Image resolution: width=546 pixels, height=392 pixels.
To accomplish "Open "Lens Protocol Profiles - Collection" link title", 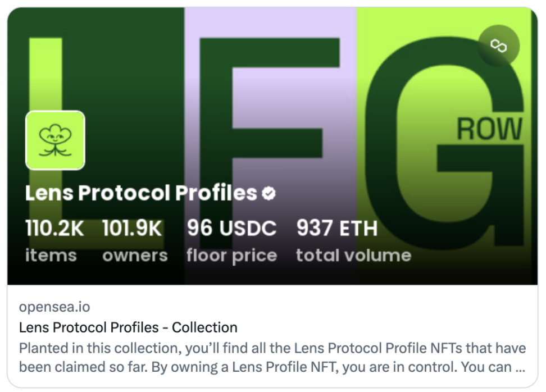I will [128, 327].
